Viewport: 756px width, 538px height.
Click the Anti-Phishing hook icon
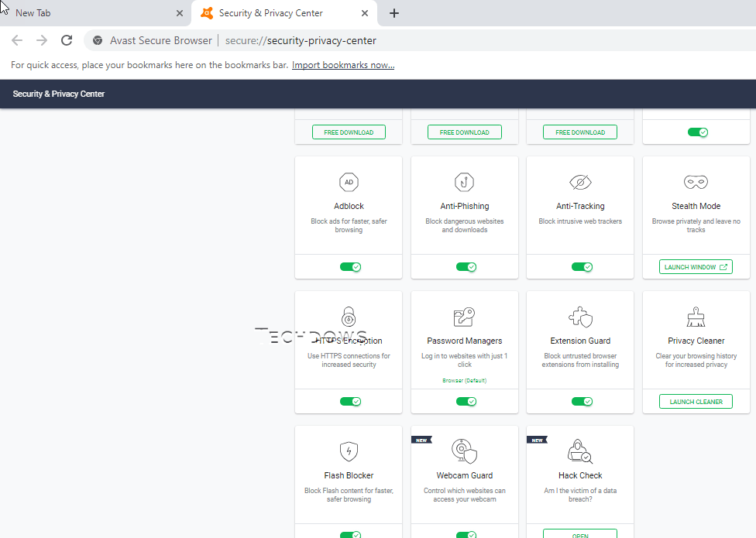pyautogui.click(x=464, y=182)
